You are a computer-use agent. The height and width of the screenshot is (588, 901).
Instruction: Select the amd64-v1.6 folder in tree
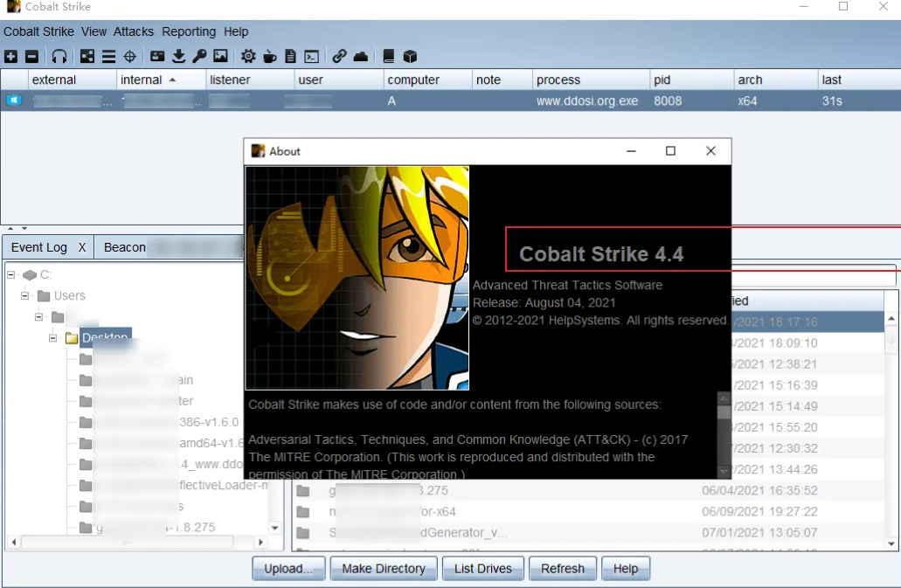(161, 443)
